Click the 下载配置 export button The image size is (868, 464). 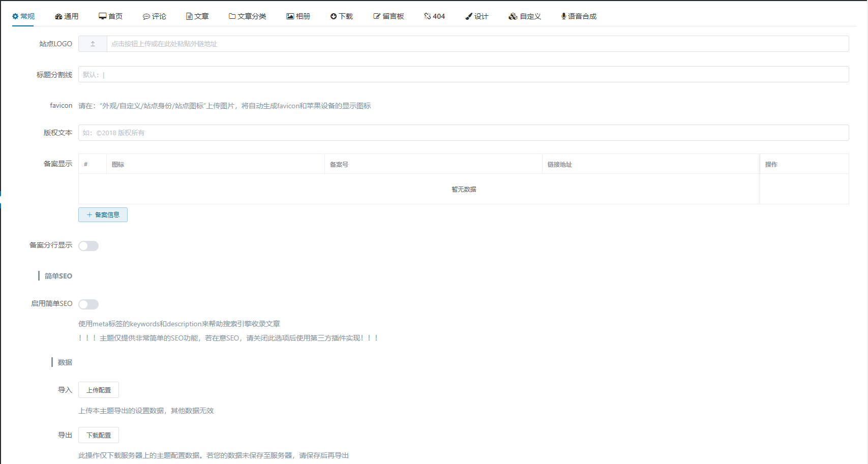tap(99, 435)
